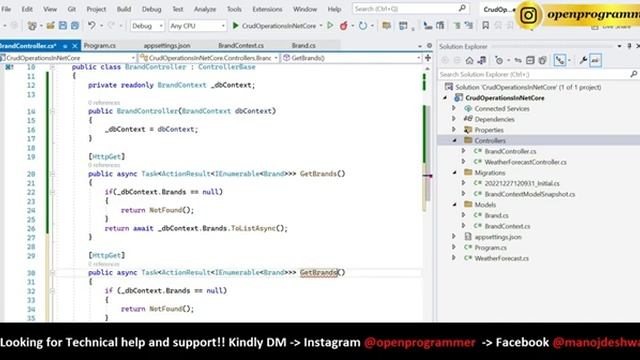Toggle Preview Selected Items in Solution Explorer
This screenshot has width=640, height=360.
tap(595, 60)
